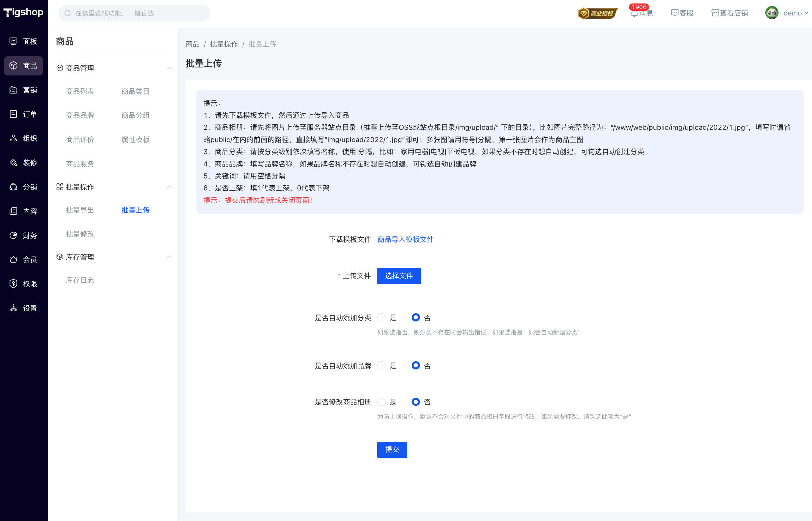Screen dimensions: 812x521
Task: Open Decoration section icon in sidebar
Action: (14, 163)
